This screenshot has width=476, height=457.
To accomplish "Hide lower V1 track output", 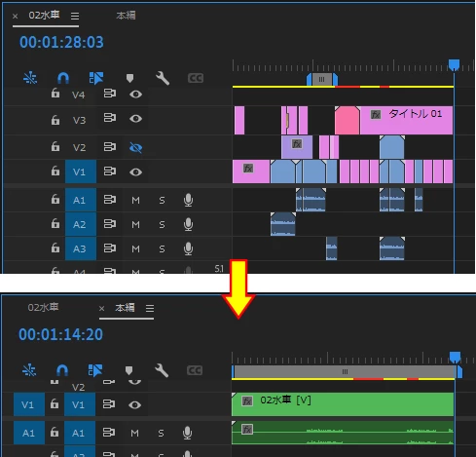I will click(134, 405).
